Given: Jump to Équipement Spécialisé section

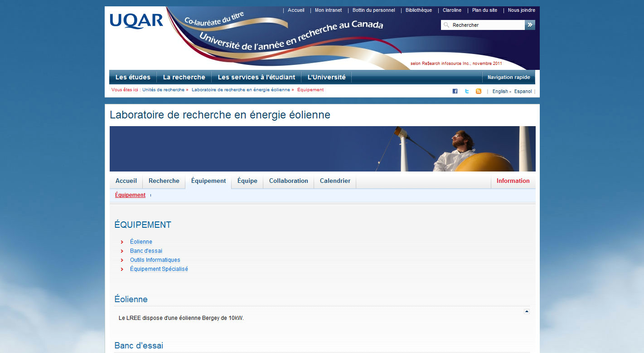Looking at the screenshot, I should pyautogui.click(x=159, y=269).
